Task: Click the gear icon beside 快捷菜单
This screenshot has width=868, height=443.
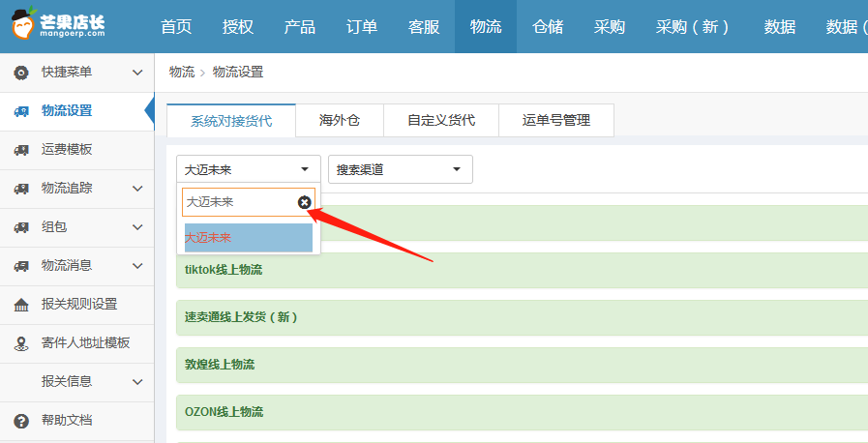Action: click(21, 73)
